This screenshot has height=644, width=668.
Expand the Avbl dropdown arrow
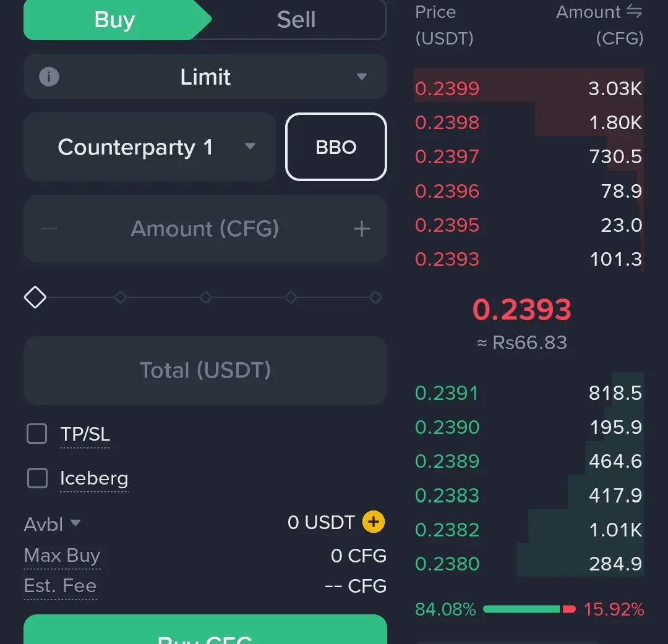(x=75, y=523)
